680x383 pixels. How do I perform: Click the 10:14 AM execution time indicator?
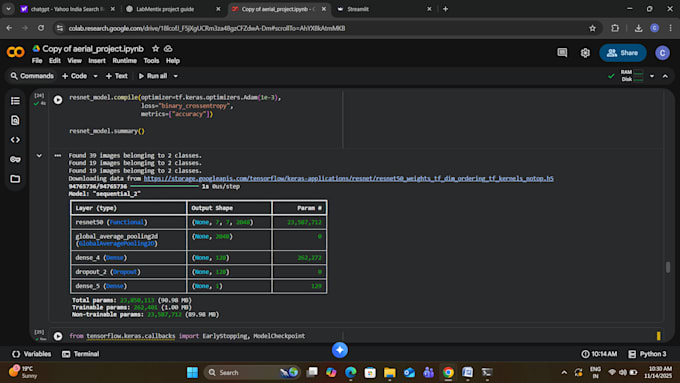(x=599, y=354)
